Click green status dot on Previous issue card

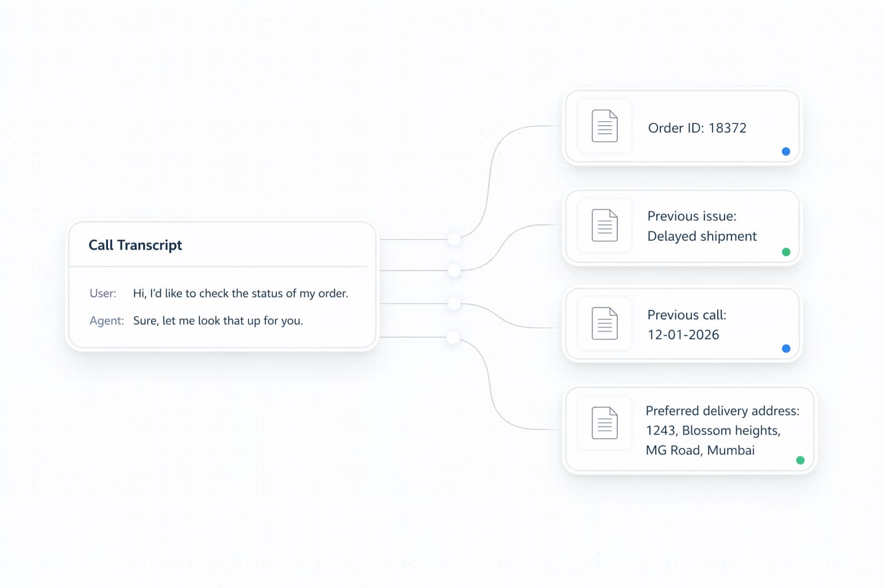(x=786, y=252)
